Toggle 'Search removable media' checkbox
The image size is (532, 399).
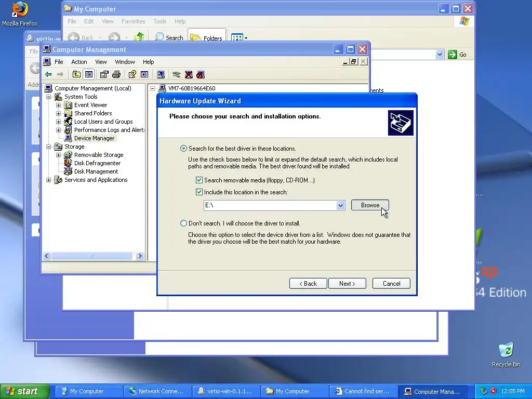tap(199, 180)
